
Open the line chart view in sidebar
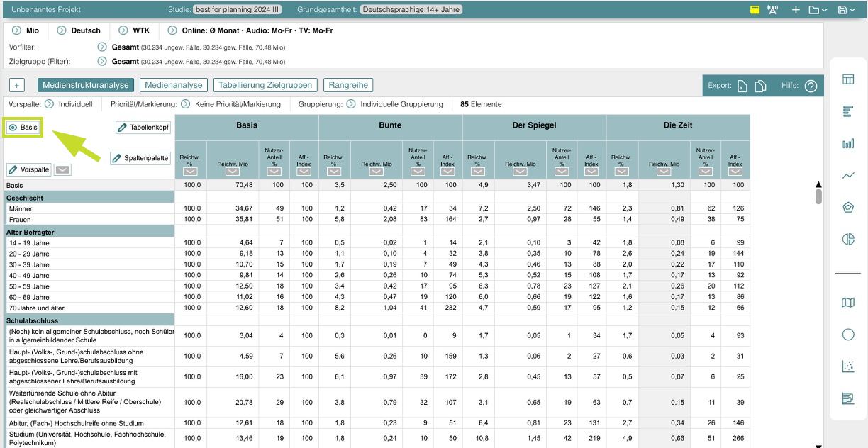tap(848, 175)
